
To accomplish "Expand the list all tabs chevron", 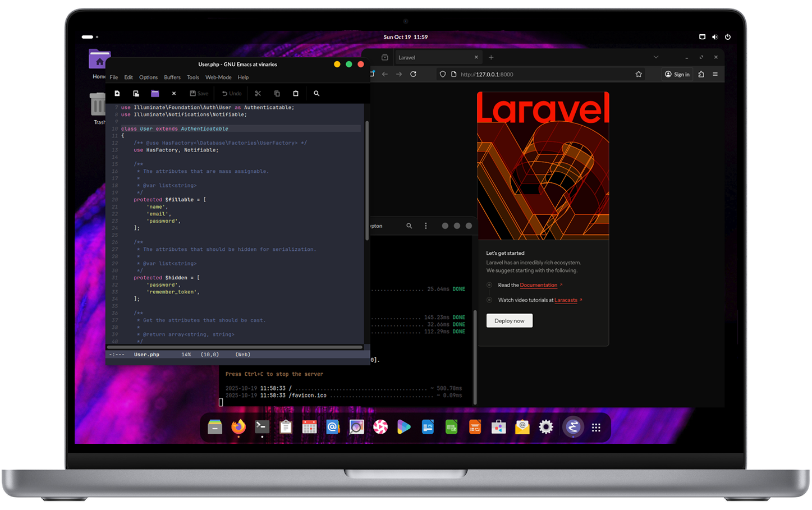I will pyautogui.click(x=655, y=57).
